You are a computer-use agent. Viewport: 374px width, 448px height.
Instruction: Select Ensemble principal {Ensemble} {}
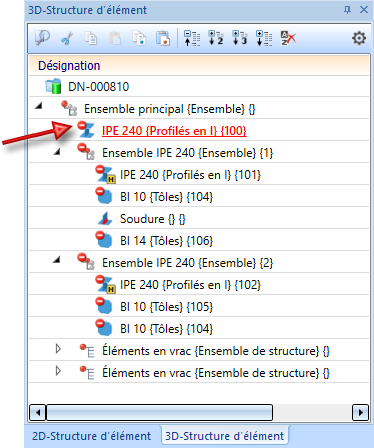tap(170, 109)
